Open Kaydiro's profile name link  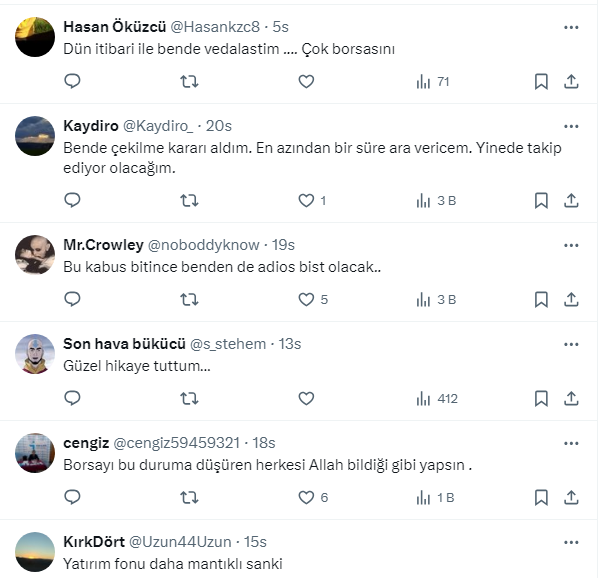pos(90,126)
